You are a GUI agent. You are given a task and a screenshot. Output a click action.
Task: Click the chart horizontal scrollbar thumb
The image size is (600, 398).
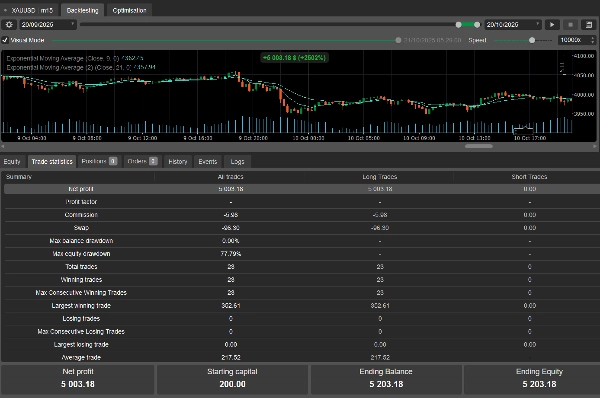[479, 146]
